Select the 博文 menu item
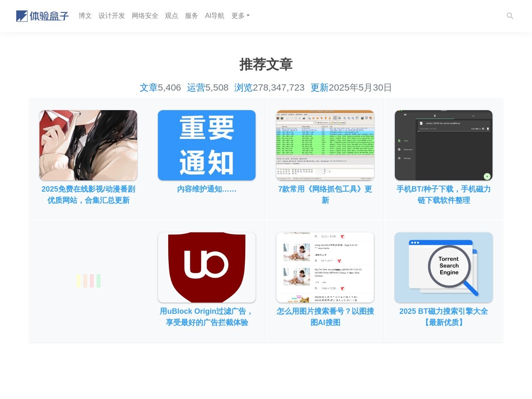This screenshot has width=532, height=399. click(85, 16)
